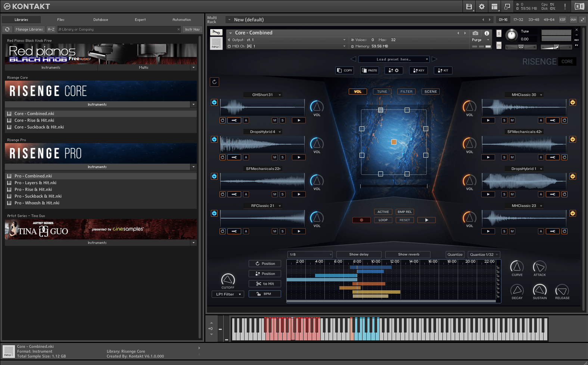The width and height of the screenshot is (588, 365).
Task: Open OHShort 31 layer wrench settings
Action: (x=234, y=120)
